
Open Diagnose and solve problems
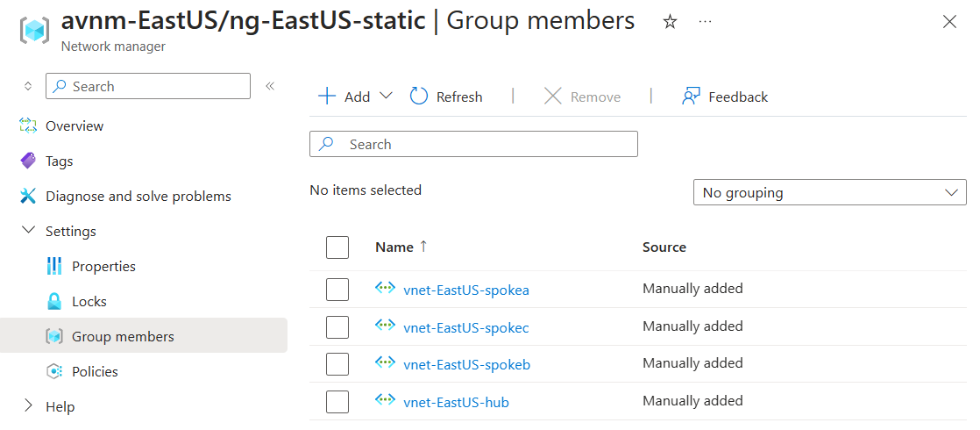pos(138,197)
